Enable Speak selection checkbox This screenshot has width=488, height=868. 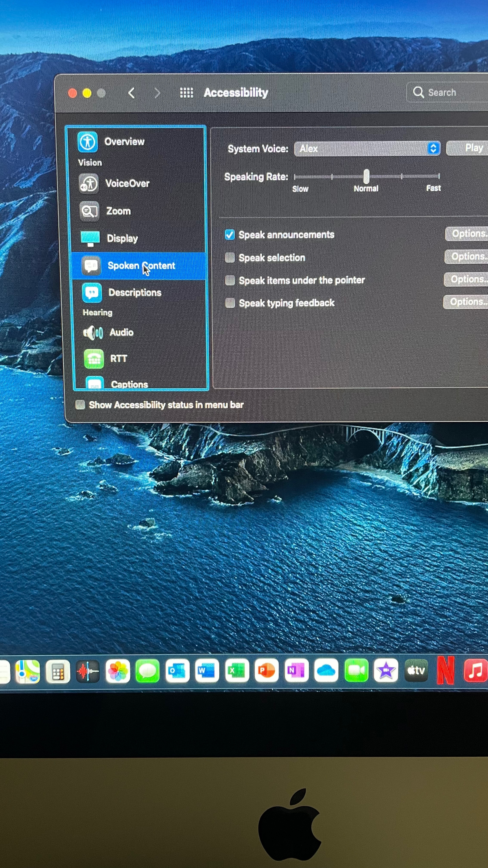click(x=230, y=258)
